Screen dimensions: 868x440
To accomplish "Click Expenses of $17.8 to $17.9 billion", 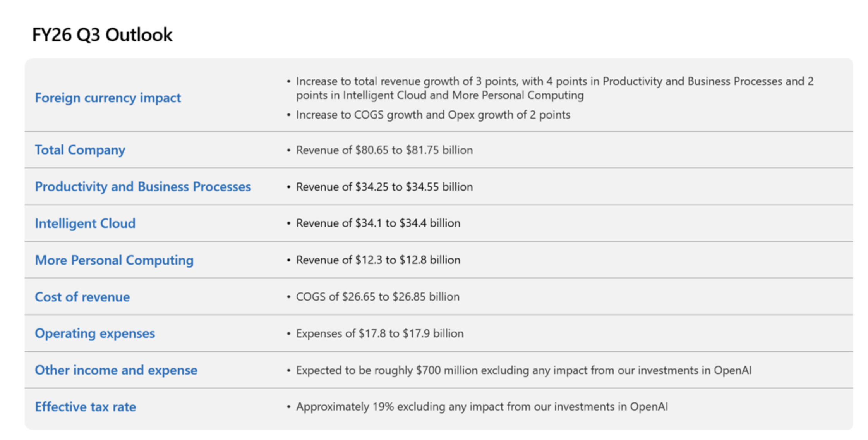I will click(379, 333).
